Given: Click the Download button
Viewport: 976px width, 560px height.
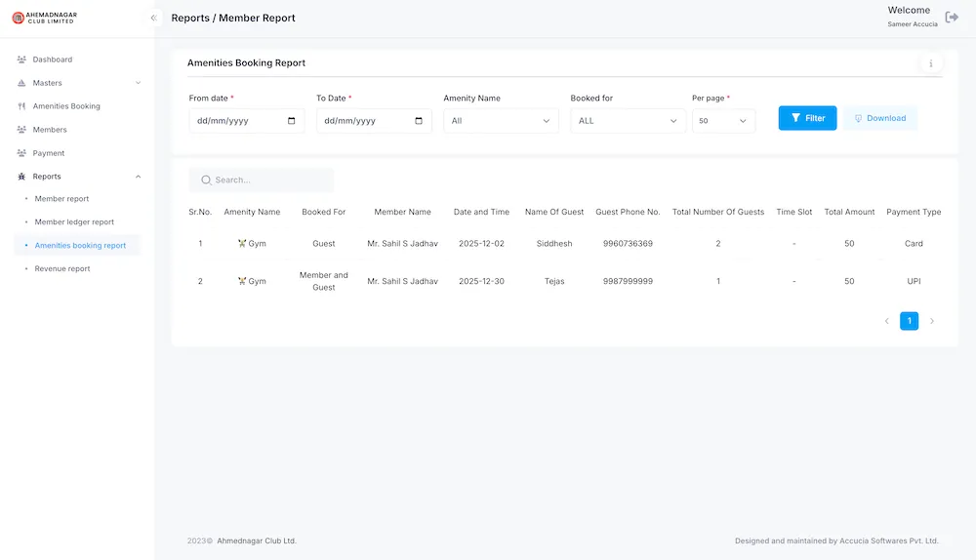Looking at the screenshot, I should point(880,118).
